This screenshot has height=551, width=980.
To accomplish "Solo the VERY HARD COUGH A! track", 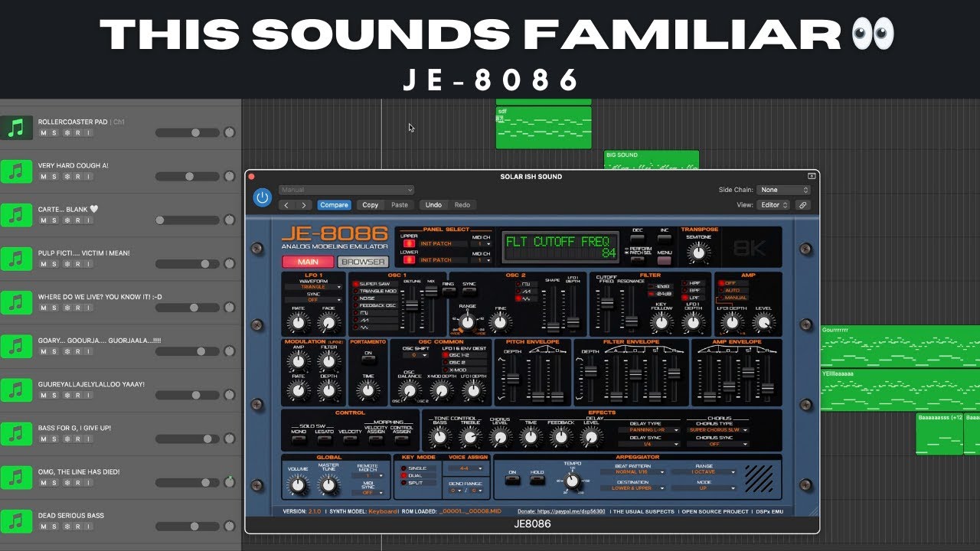I will [55, 177].
